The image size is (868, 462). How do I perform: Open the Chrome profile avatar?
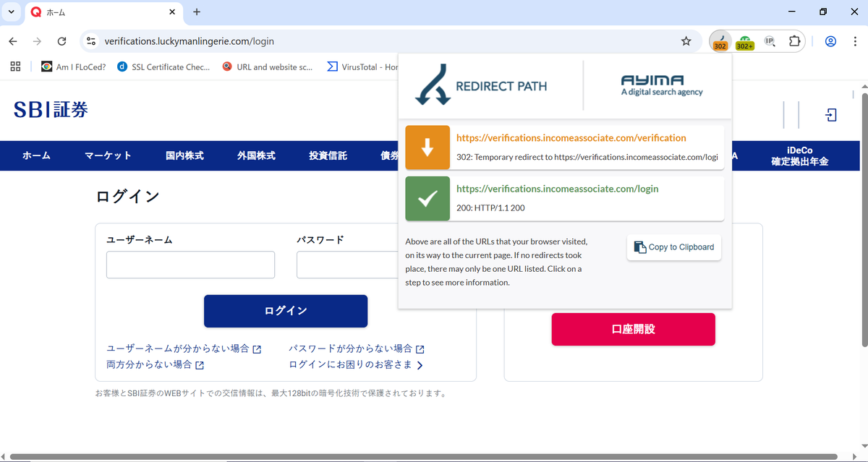830,41
